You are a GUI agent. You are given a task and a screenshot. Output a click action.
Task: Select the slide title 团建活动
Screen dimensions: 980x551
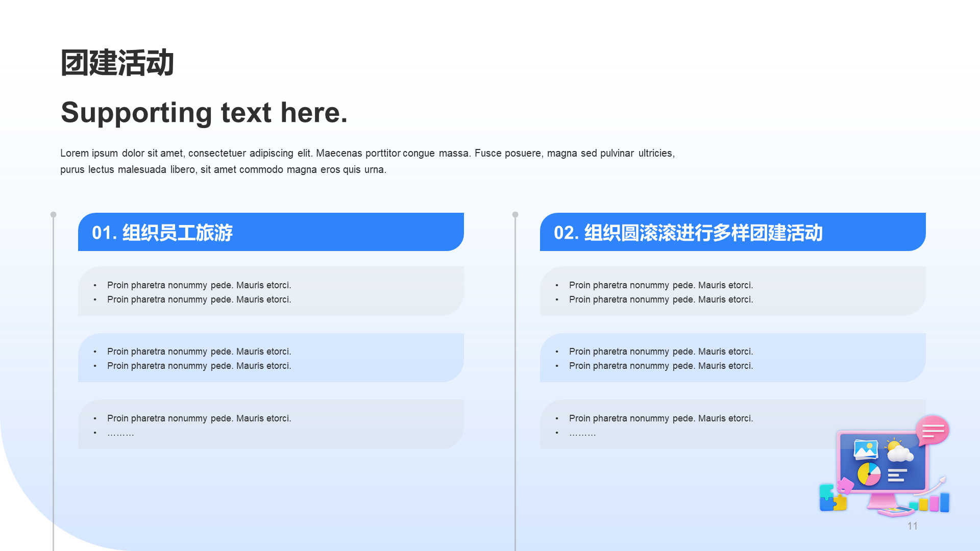(x=117, y=63)
